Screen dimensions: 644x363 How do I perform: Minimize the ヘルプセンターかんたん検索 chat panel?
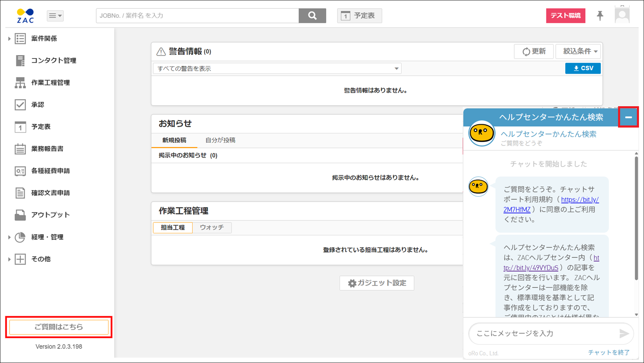629,117
